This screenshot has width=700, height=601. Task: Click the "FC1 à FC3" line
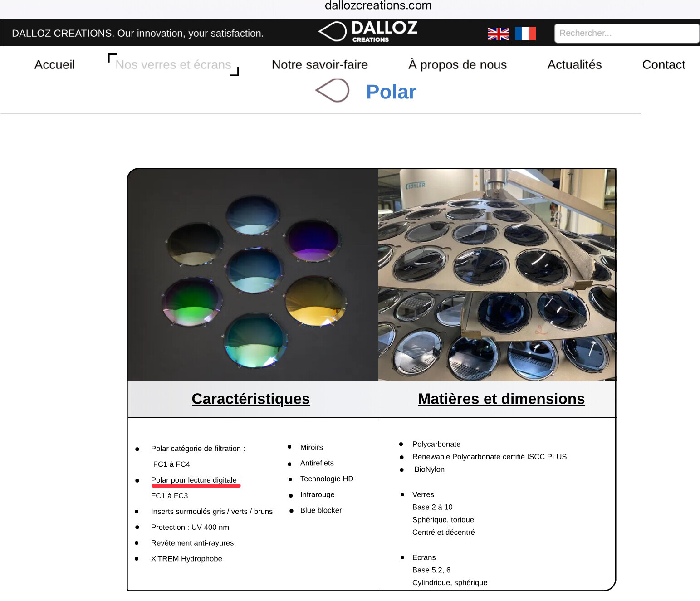point(169,496)
